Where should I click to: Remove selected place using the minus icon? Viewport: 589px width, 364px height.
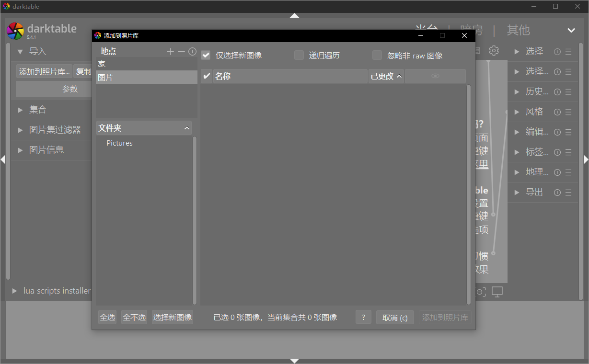181,51
